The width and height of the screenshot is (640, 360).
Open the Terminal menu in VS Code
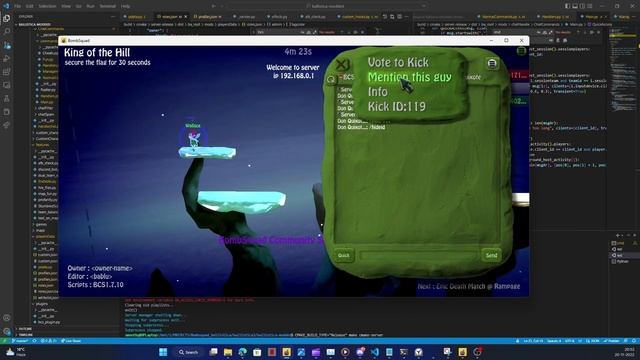pyautogui.click(x=107, y=6)
